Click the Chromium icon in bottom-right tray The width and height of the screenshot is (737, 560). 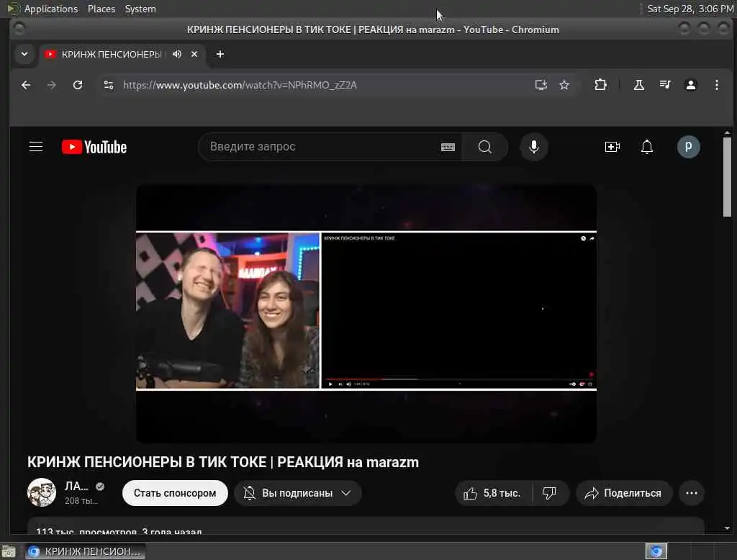pos(656,551)
